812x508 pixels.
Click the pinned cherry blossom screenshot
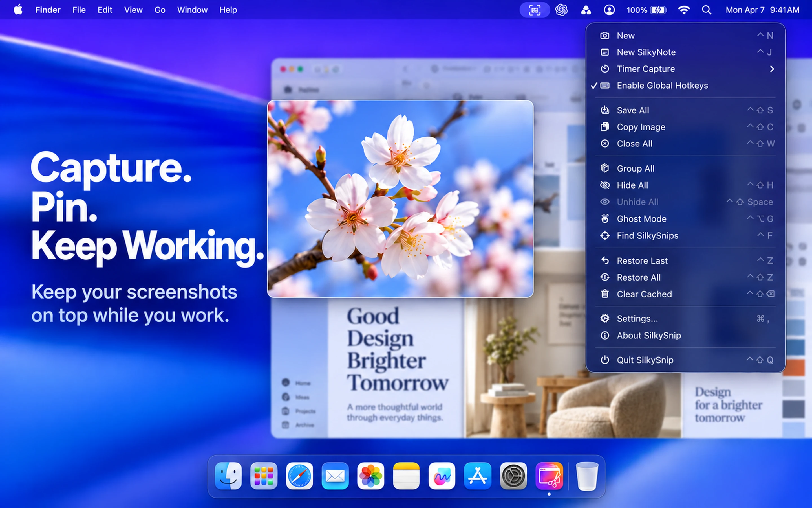click(x=400, y=199)
